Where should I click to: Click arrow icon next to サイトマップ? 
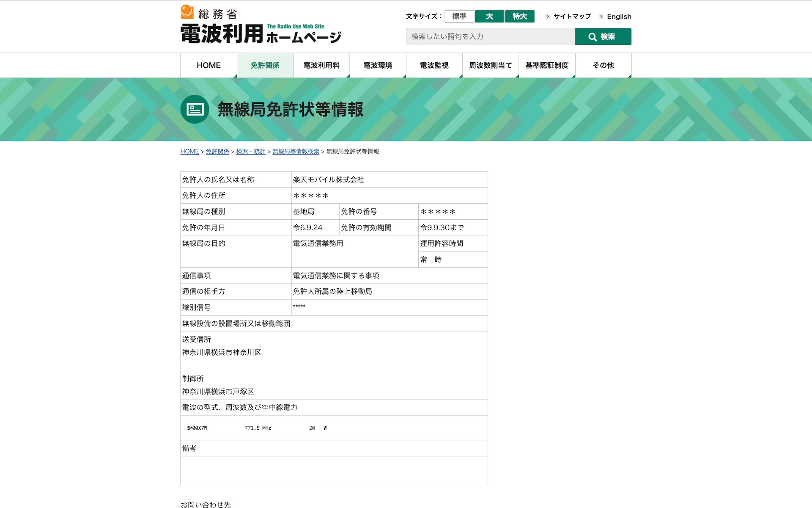pyautogui.click(x=548, y=17)
